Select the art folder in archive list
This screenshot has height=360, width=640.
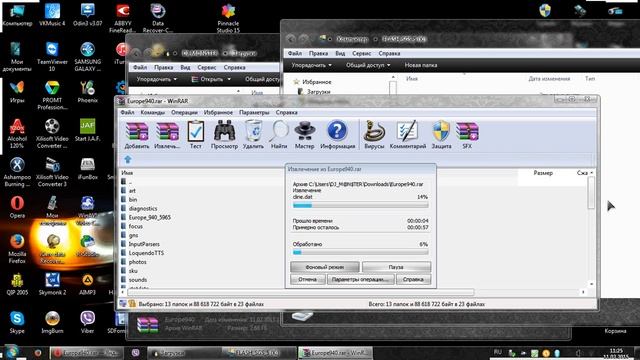tap(132, 191)
